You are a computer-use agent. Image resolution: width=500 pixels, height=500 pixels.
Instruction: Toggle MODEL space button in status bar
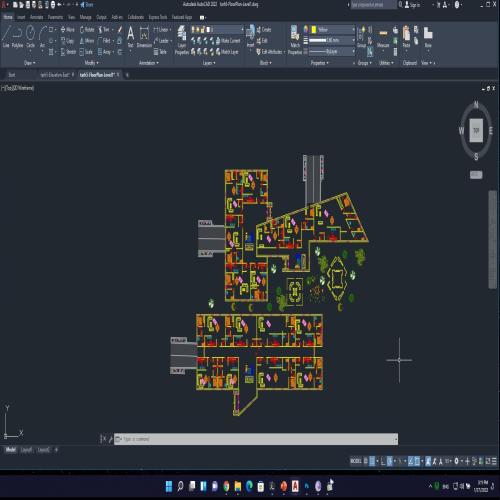[x=356, y=461]
